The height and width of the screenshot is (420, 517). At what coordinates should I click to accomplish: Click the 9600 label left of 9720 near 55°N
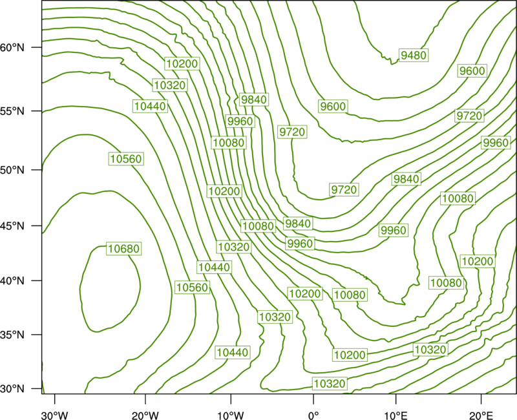[333, 106]
